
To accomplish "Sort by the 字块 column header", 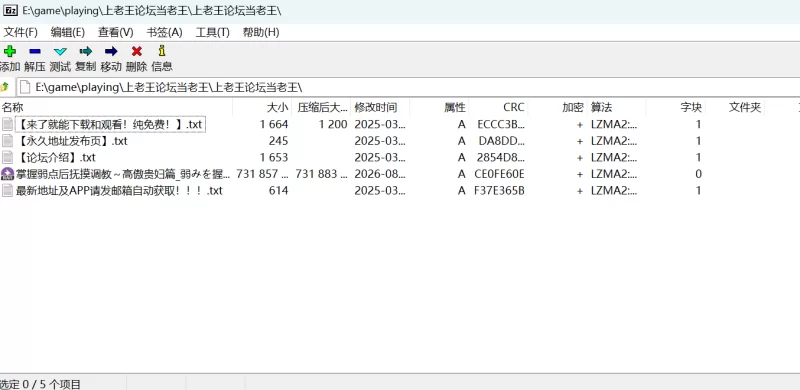I will tap(676, 107).
